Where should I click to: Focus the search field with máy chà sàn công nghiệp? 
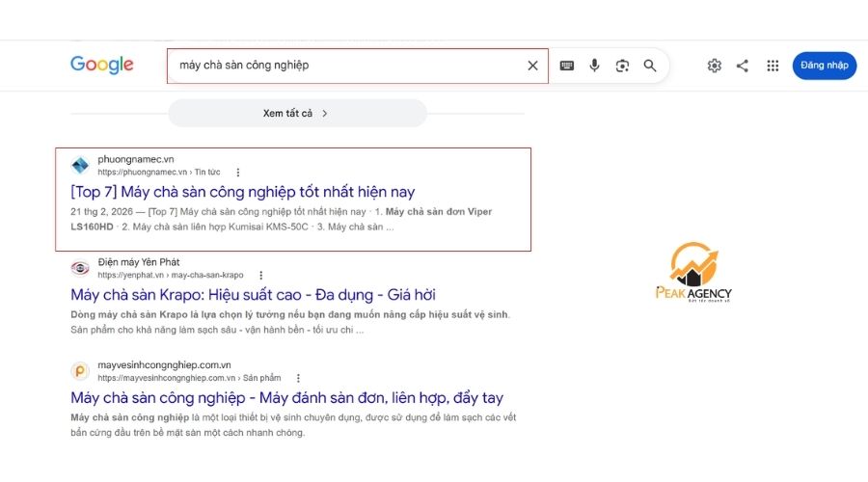tap(358, 66)
